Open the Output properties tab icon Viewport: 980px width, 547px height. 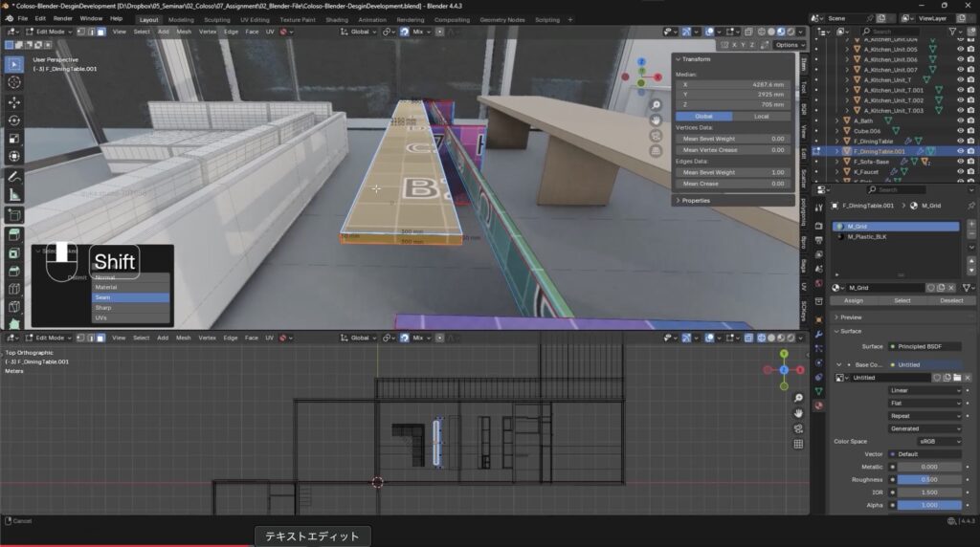click(x=819, y=240)
